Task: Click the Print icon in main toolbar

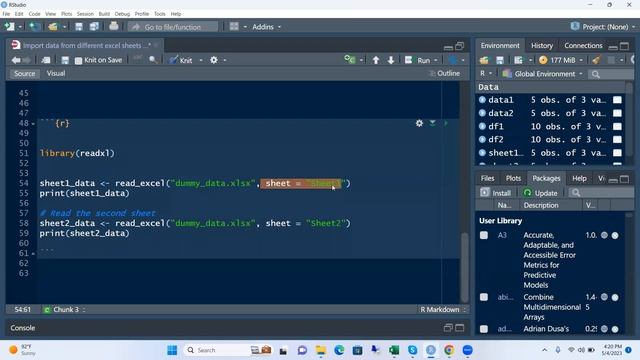Action: coord(114,27)
